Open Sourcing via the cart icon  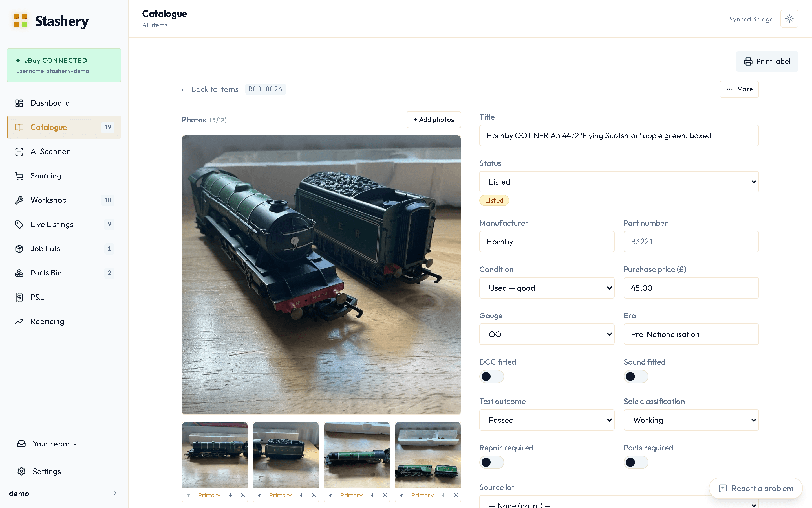[x=19, y=176]
